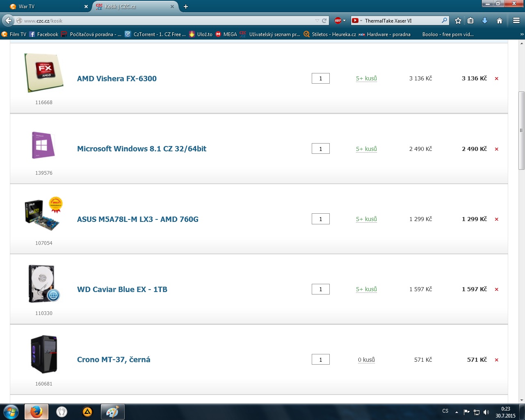Open the Paint taskbar icon

(x=112, y=412)
